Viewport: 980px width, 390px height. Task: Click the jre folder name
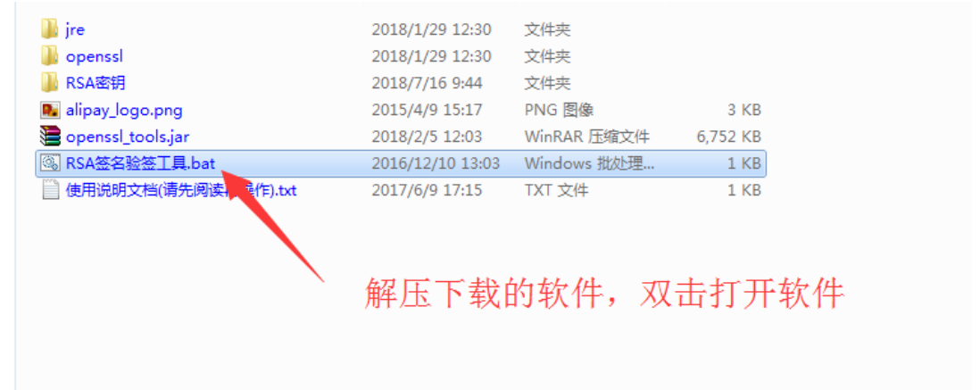[75, 29]
